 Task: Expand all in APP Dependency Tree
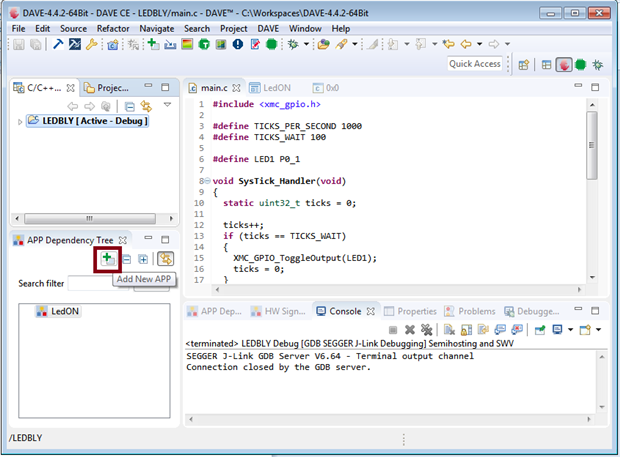(x=143, y=259)
